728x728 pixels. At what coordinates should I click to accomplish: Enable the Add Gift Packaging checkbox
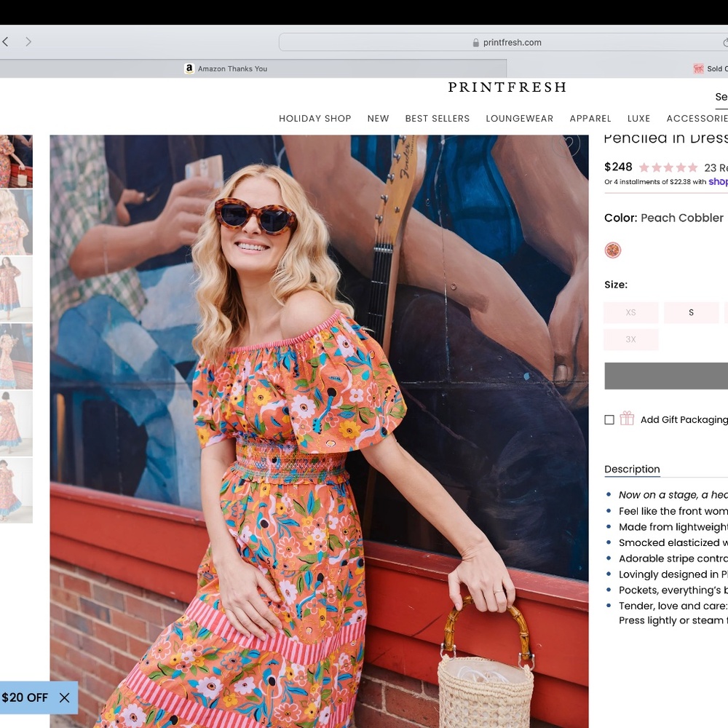coord(609,419)
